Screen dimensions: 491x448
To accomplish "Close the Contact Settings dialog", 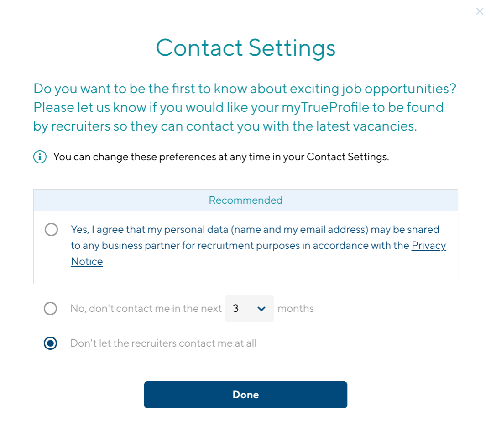I will coord(480,11).
